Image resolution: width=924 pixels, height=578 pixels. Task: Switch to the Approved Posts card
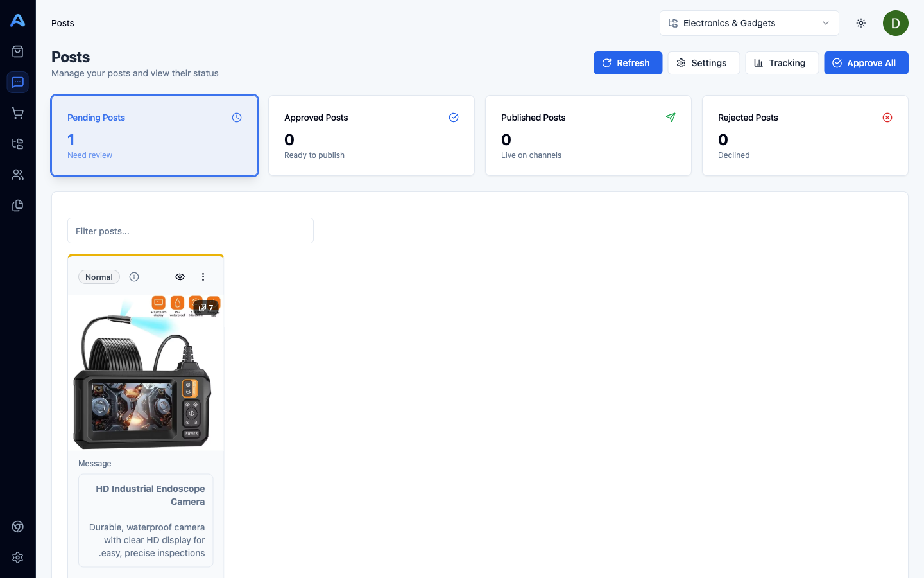372,136
